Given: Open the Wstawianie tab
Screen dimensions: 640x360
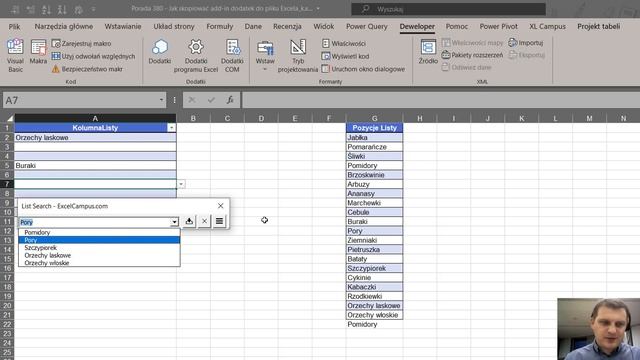Looking at the screenshot, I should pos(123,26).
